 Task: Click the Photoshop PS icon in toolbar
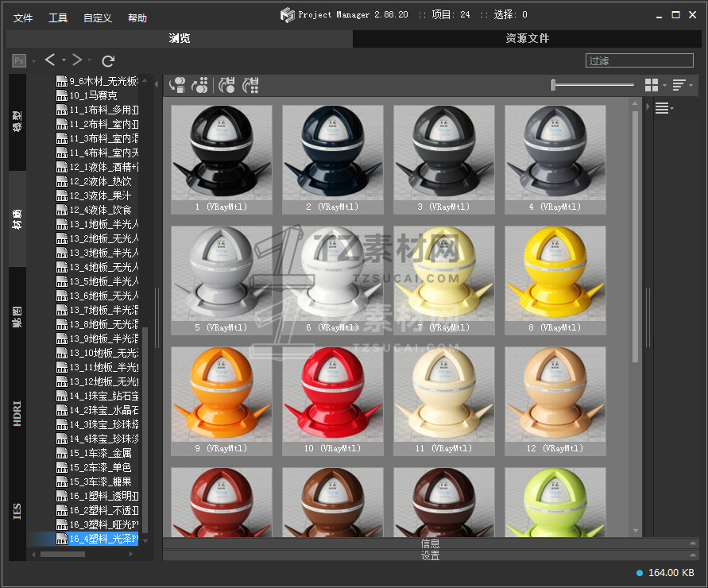point(19,60)
